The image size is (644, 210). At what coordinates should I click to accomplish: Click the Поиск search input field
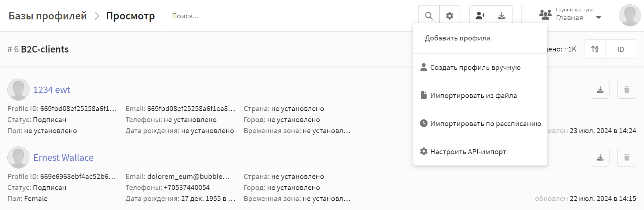click(x=291, y=16)
